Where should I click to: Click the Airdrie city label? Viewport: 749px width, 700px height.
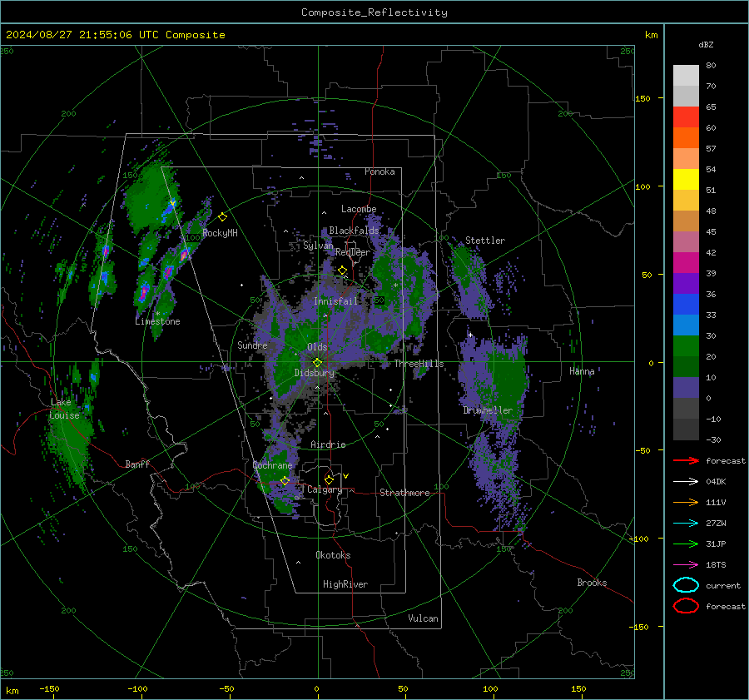click(328, 444)
